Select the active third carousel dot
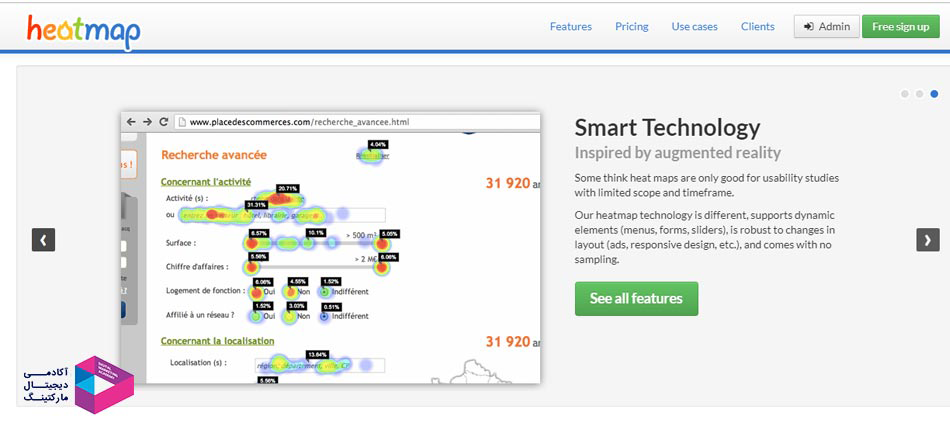This screenshot has width=950, height=430. (934, 94)
